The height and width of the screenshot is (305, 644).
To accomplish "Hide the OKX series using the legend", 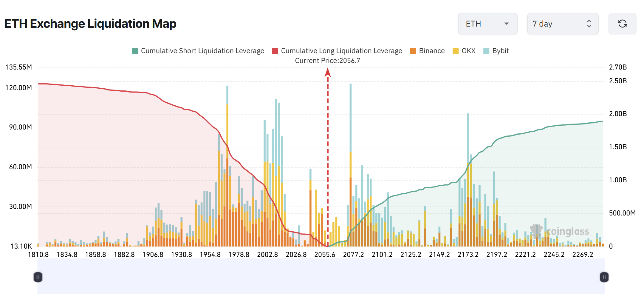I will (x=464, y=51).
